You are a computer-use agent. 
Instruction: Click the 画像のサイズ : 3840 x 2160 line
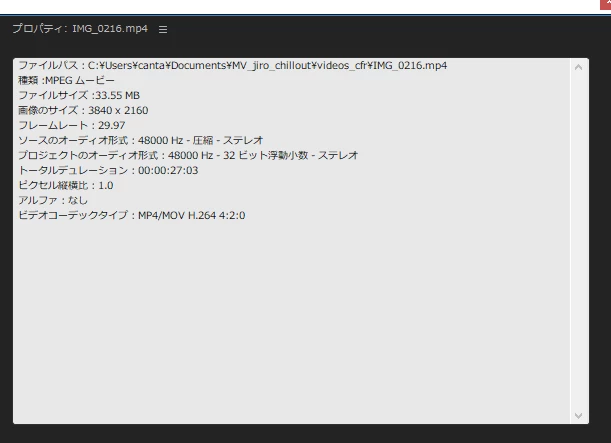pyautogui.click(x=83, y=110)
